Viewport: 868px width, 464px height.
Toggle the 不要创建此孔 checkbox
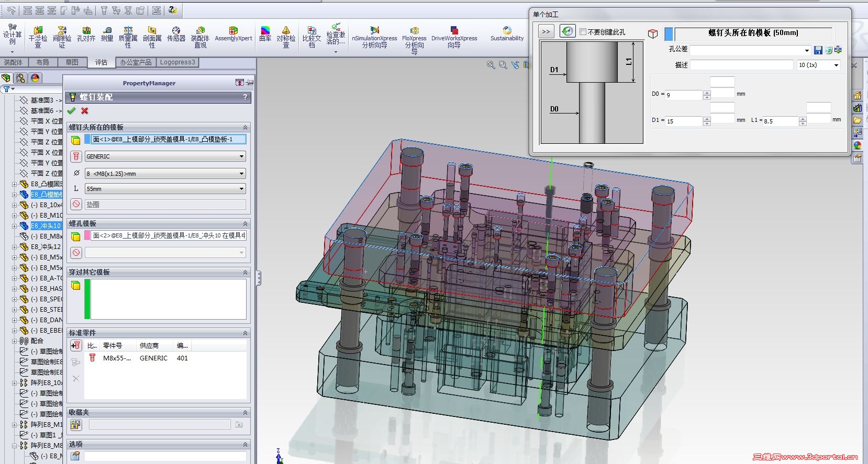tap(583, 32)
